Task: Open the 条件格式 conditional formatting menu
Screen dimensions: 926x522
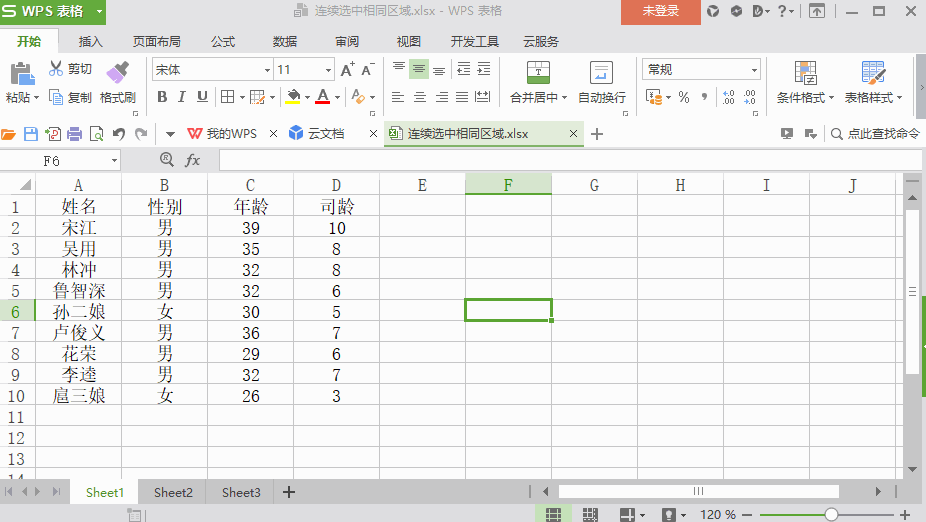Action: [805, 83]
